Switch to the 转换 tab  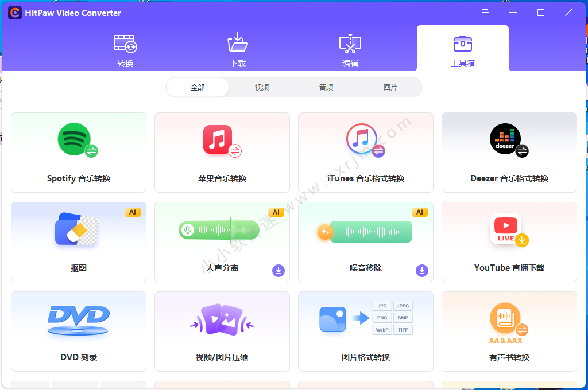pyautogui.click(x=125, y=48)
